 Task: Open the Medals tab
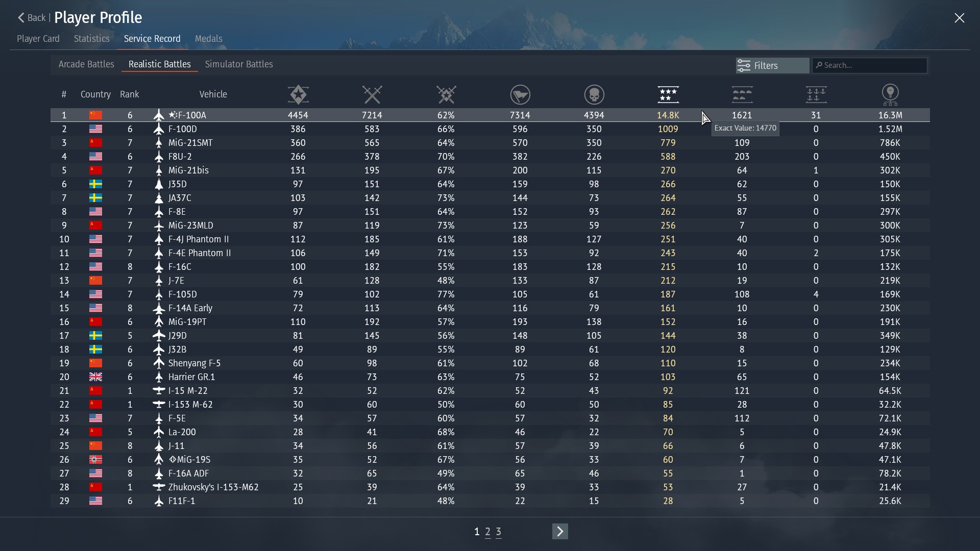tap(209, 39)
